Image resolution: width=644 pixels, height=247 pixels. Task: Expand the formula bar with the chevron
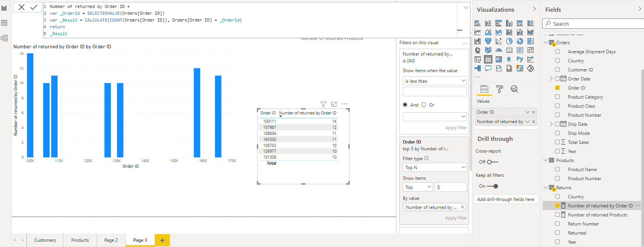coord(466,7)
